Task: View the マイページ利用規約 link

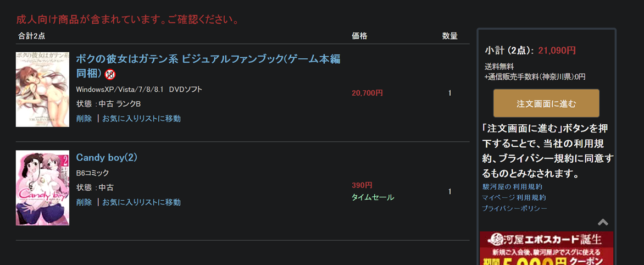Action: click(514, 197)
